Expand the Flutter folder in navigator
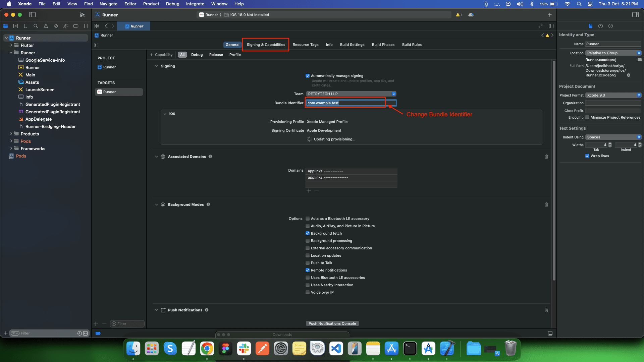This screenshot has height=362, width=644. coord(11,45)
